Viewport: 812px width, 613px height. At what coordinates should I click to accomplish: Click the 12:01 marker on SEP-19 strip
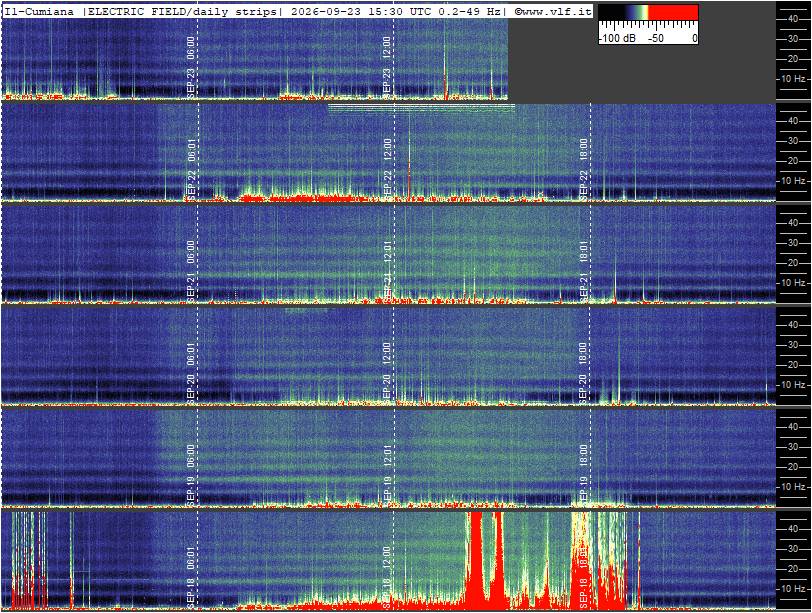387,455
